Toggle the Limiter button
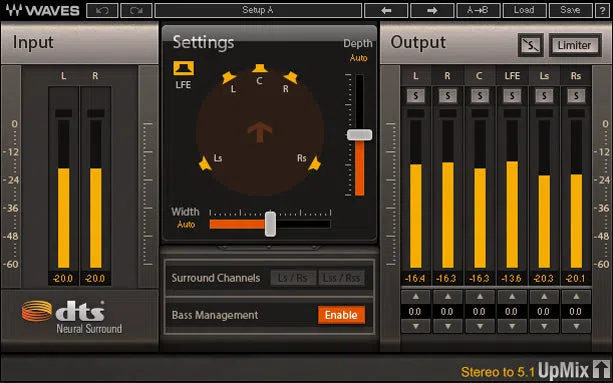Image resolution: width=613 pixels, height=383 pixels. 574,45
